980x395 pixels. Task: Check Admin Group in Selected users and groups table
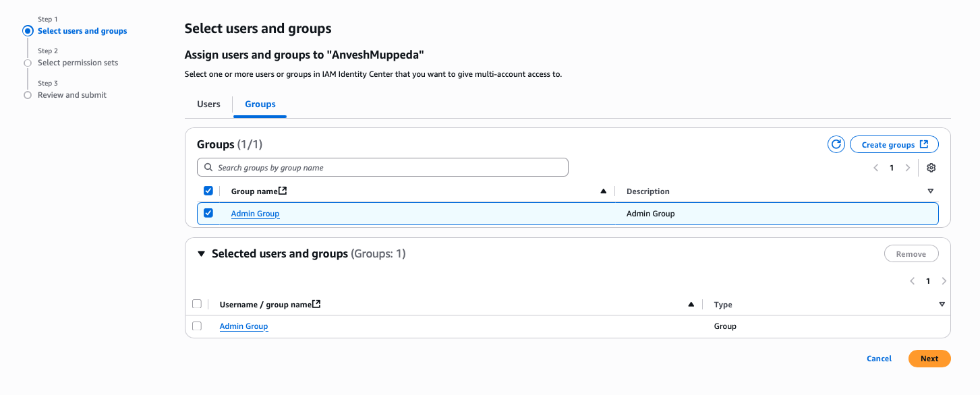197,326
